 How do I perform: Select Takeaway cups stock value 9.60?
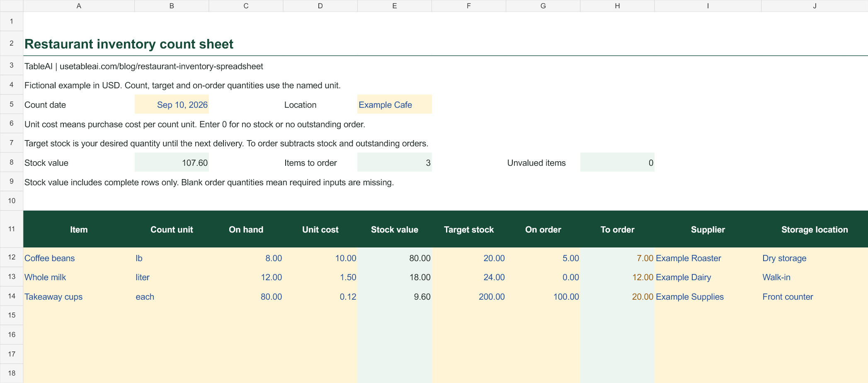point(394,296)
